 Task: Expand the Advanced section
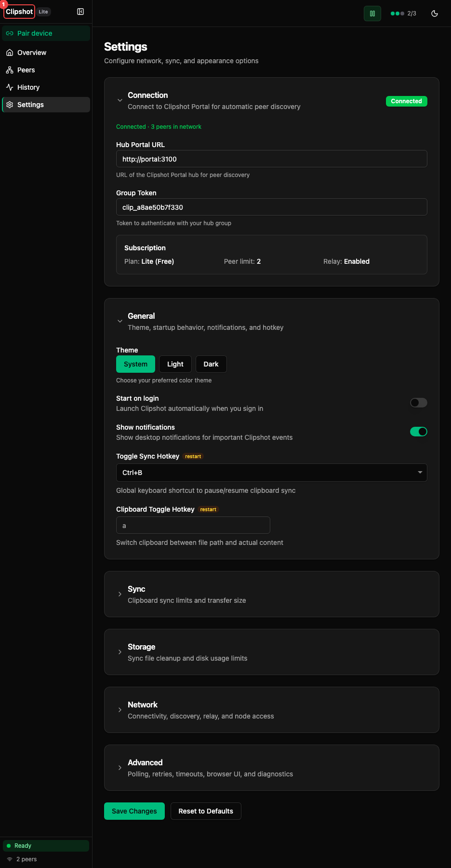(120, 768)
